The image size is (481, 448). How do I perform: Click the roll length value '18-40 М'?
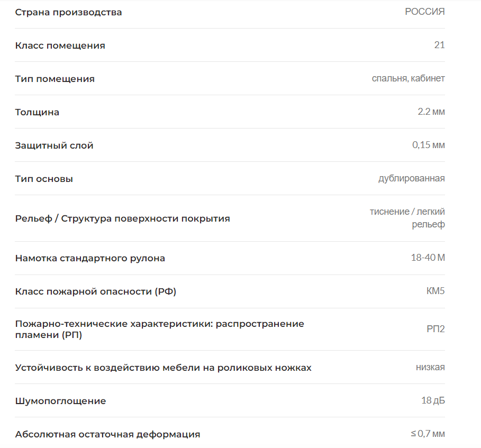(x=428, y=258)
